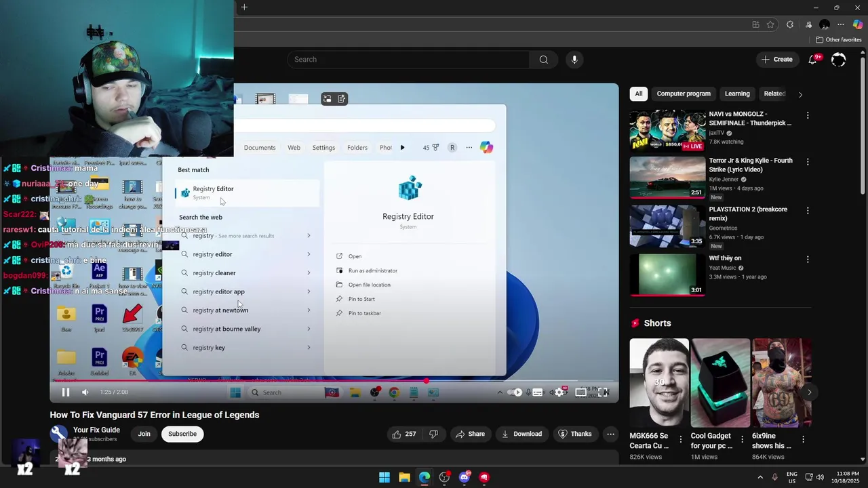The height and width of the screenshot is (488, 868).
Task: Enter fullscreen video mode
Action: pyautogui.click(x=602, y=392)
